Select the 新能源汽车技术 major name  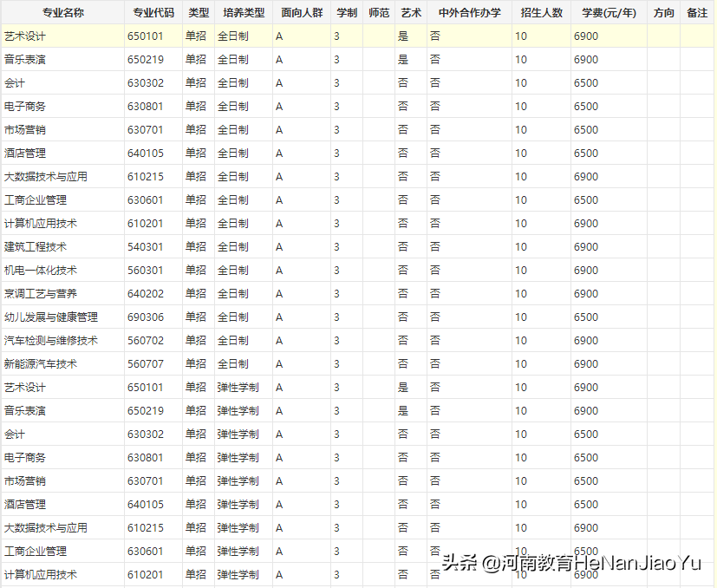[40, 364]
